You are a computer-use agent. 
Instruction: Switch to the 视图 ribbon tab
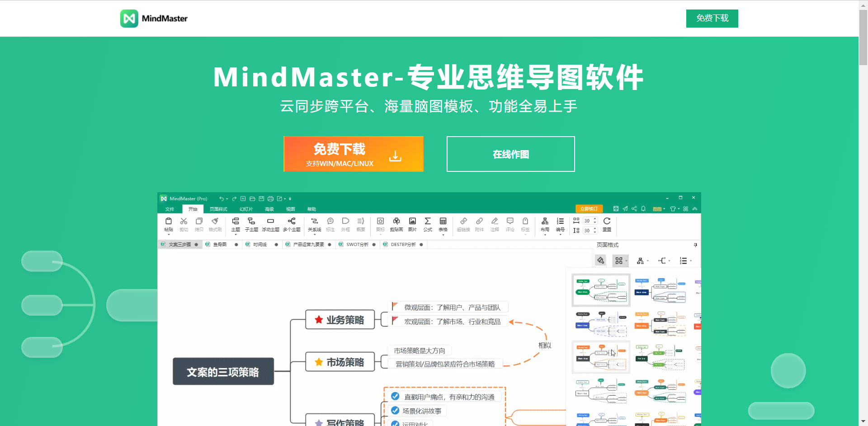pyautogui.click(x=290, y=209)
